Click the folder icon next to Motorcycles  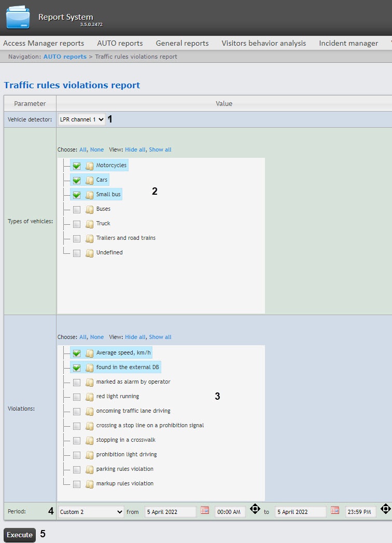pos(89,166)
